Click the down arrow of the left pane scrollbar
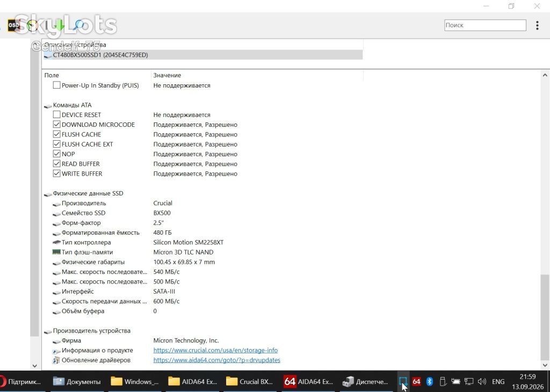The image size is (550, 392). click(34, 366)
